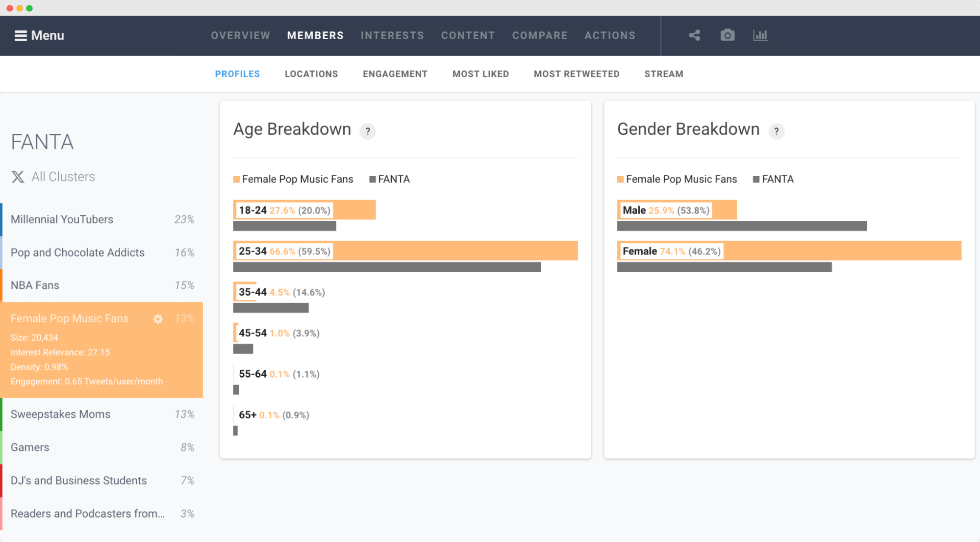Click the 65+ age label
Image resolution: width=980 pixels, height=542 pixels.
[x=248, y=415]
